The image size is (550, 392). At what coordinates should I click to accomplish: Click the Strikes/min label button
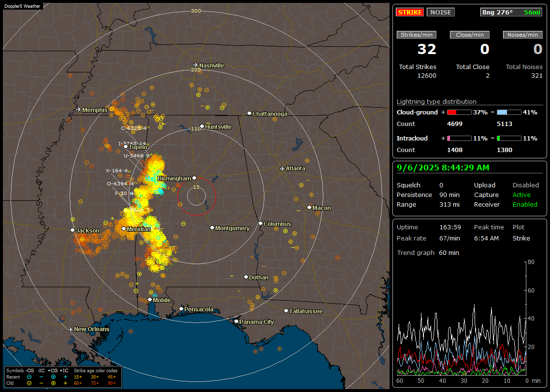(x=417, y=35)
